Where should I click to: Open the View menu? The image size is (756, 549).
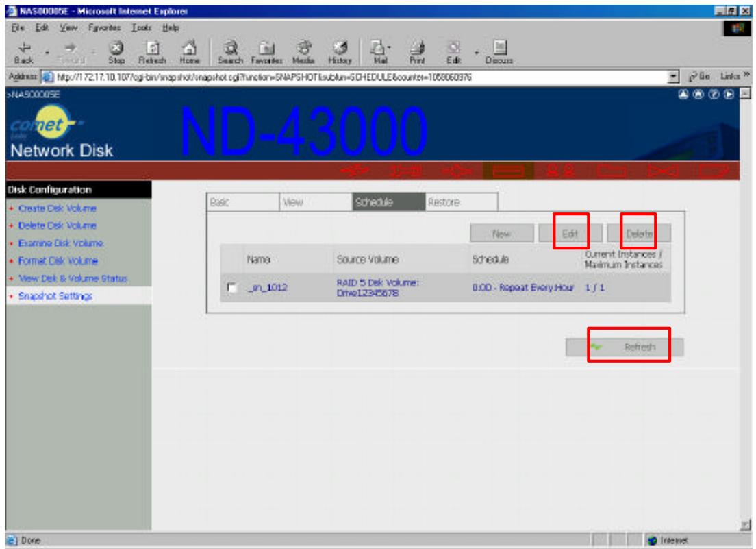click(68, 27)
